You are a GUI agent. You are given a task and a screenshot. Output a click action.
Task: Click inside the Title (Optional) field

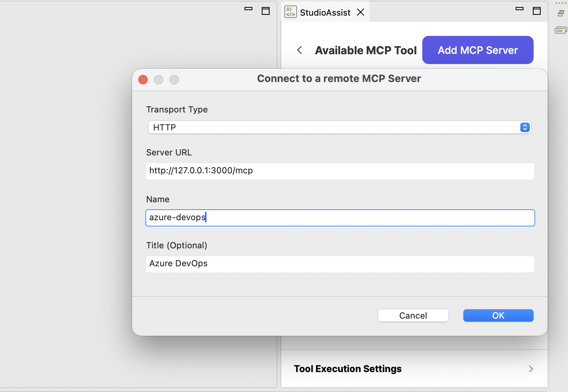tap(339, 264)
